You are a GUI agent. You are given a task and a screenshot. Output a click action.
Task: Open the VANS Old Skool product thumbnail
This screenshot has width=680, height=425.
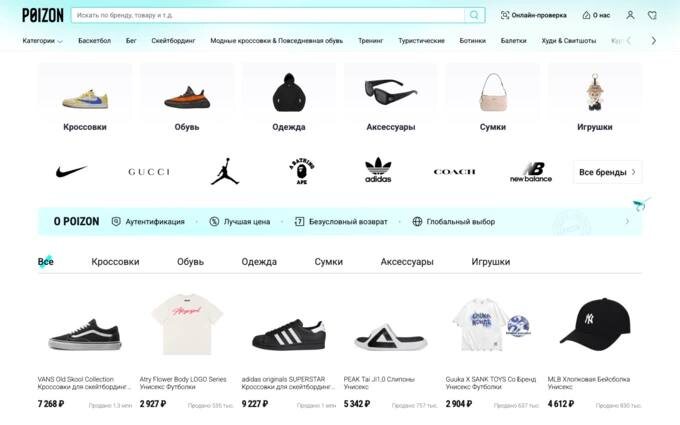85,334
